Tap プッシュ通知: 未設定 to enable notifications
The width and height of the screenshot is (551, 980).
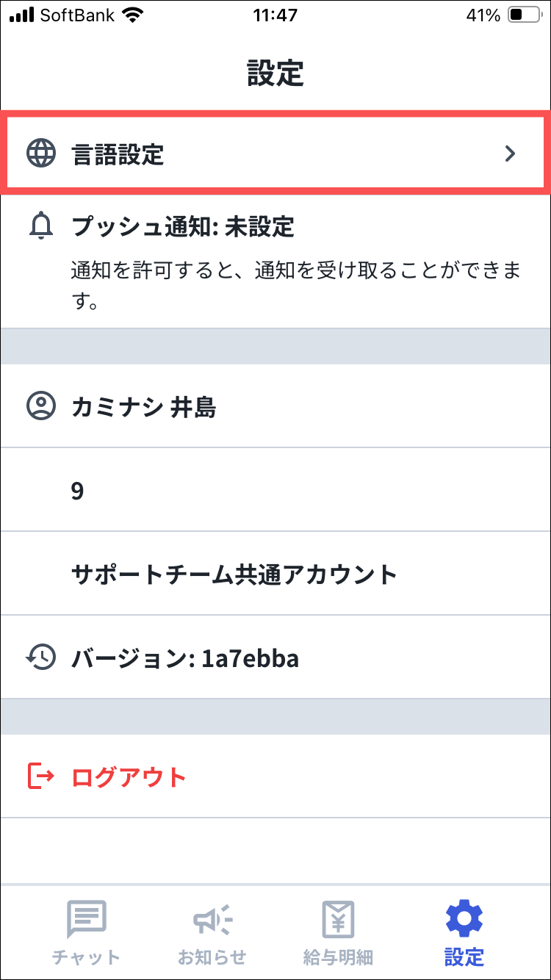[x=183, y=227]
